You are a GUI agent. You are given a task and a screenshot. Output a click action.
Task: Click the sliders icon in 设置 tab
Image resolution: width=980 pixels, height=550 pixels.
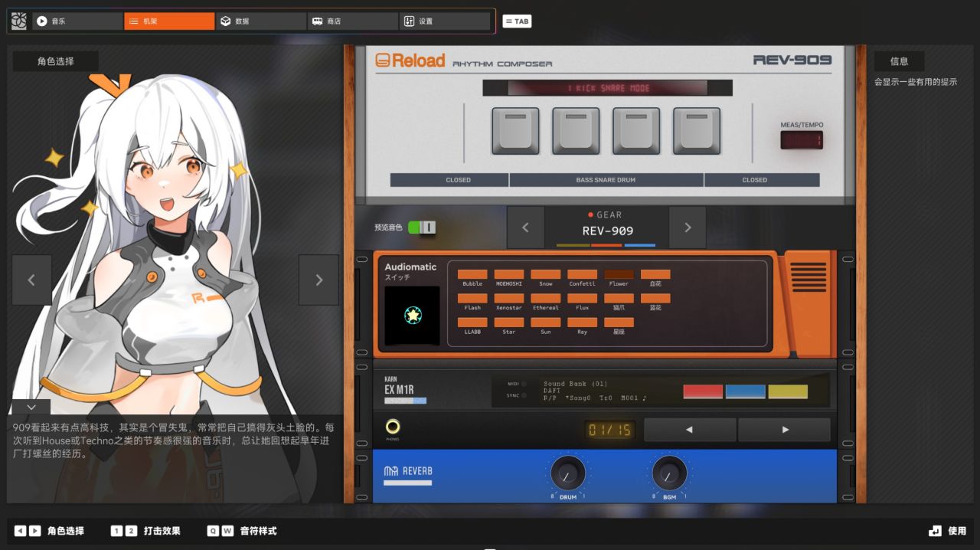point(409,21)
